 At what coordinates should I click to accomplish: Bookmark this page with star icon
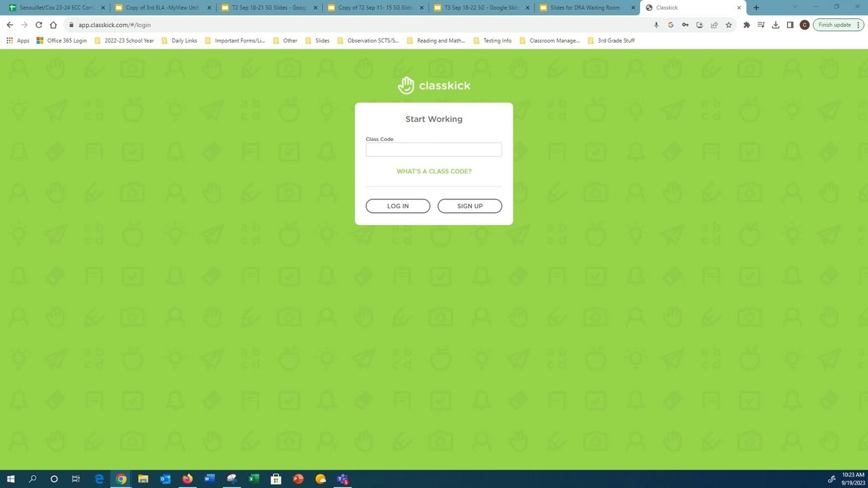(729, 25)
